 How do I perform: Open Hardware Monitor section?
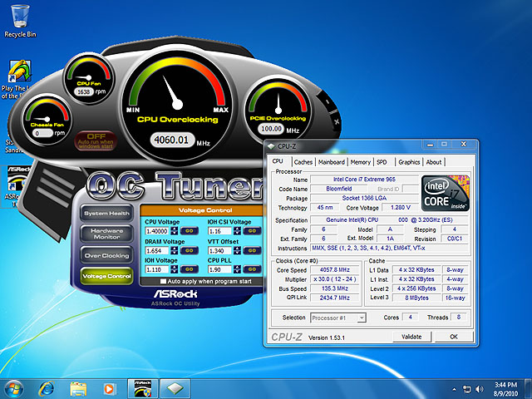[106, 234]
